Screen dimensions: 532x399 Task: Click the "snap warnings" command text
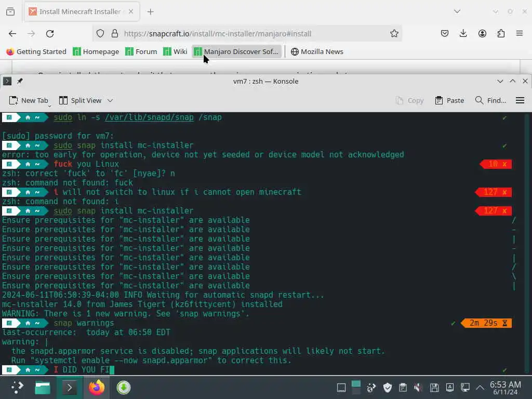84,323
